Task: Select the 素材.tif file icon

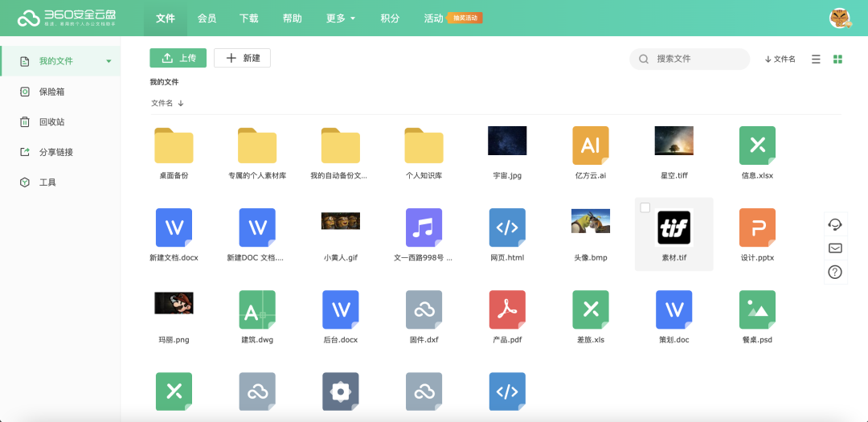Action: (674, 227)
